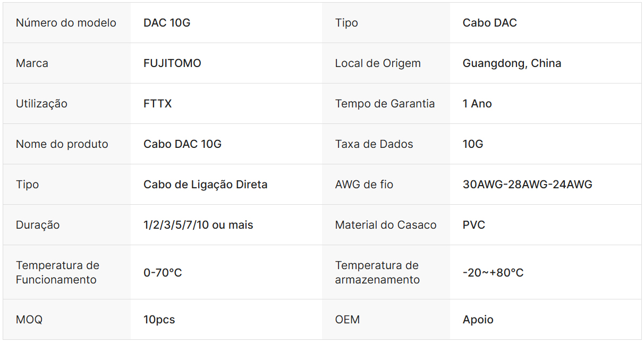Screen dimensions: 644x342
Task: Select the "FTTX" value
Action: [x=158, y=104]
